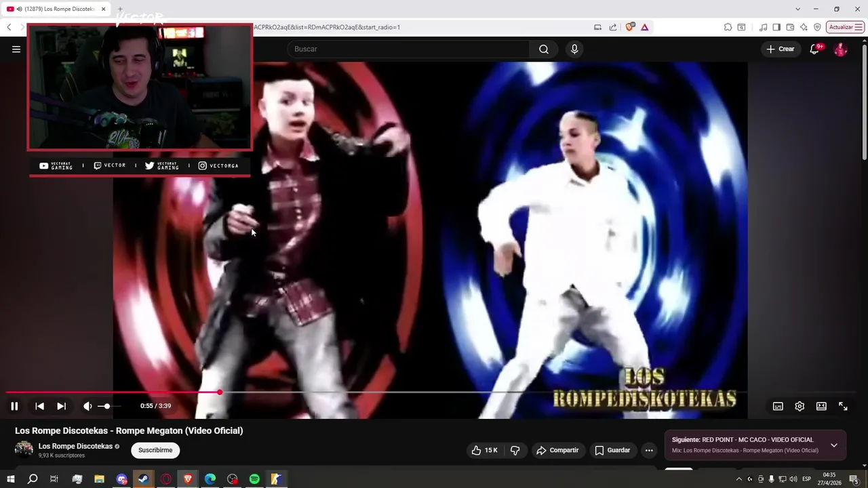Open the tab search dropdown arrow

tap(797, 9)
